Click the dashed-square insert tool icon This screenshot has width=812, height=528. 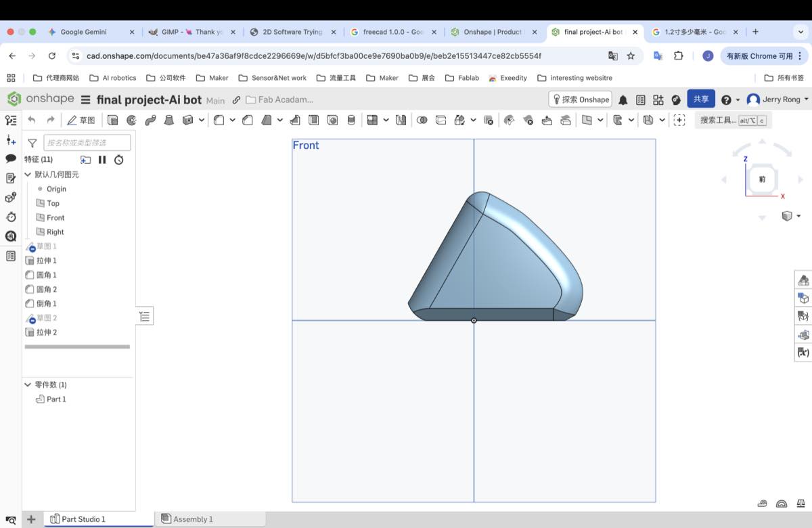pyautogui.click(x=679, y=120)
